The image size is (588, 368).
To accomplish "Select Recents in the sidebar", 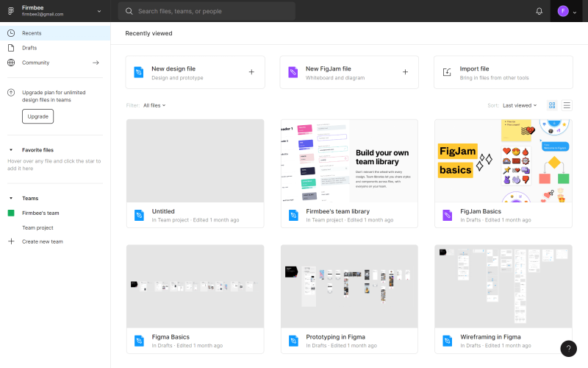I will pyautogui.click(x=31, y=33).
